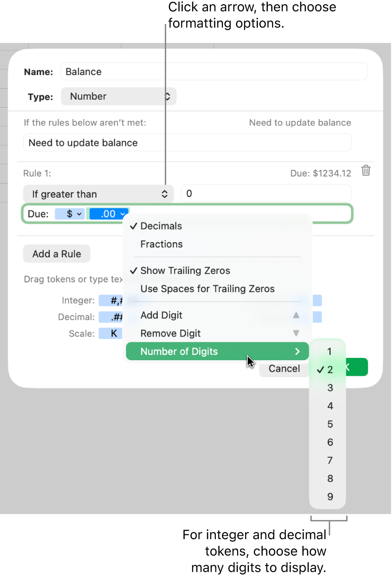Select 5 in the digits list
Image resolution: width=392 pixels, height=576 pixels.
tap(329, 424)
